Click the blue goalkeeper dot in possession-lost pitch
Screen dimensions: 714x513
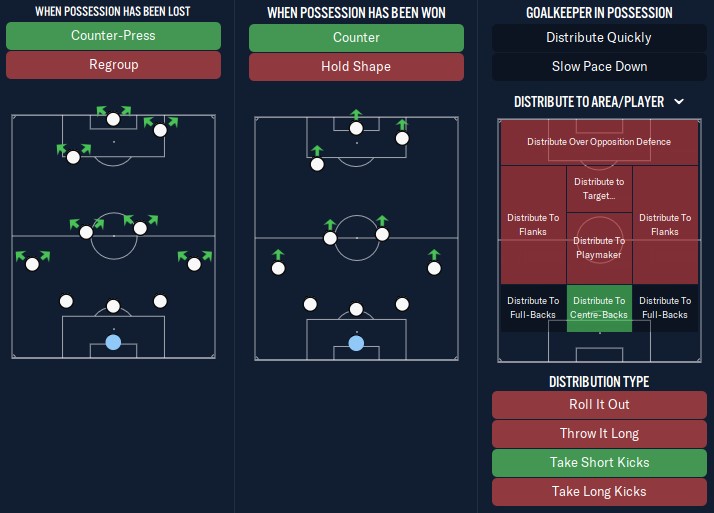(113, 342)
